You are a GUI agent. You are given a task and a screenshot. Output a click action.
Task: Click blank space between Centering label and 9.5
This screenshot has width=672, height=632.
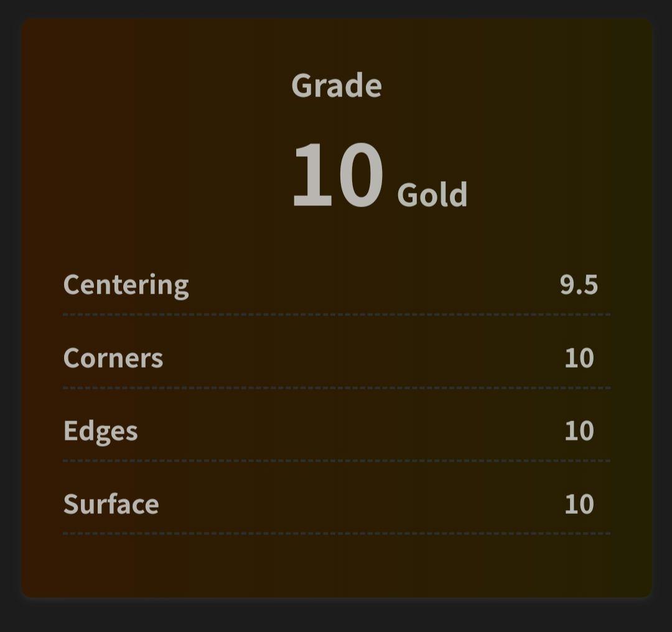[373, 285]
